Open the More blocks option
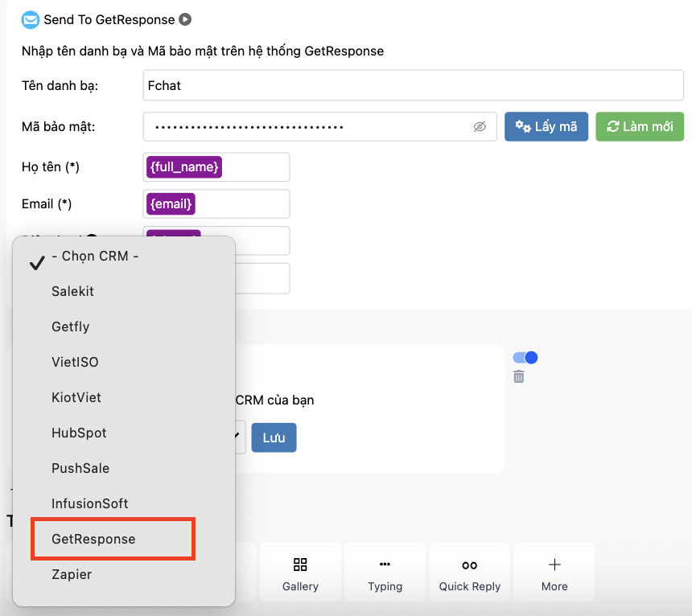The image size is (692, 616). click(554, 573)
